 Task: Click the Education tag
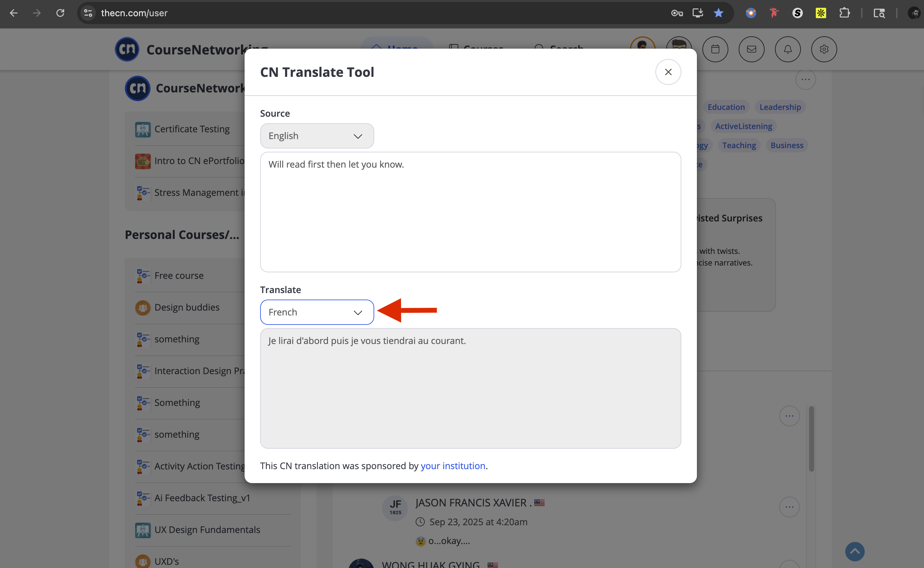[726, 107]
